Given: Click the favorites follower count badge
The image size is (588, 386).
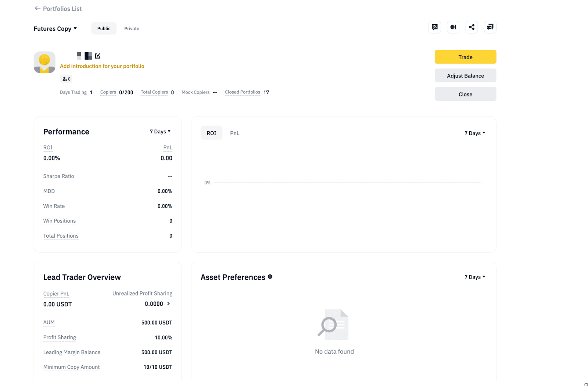Looking at the screenshot, I should (x=66, y=79).
